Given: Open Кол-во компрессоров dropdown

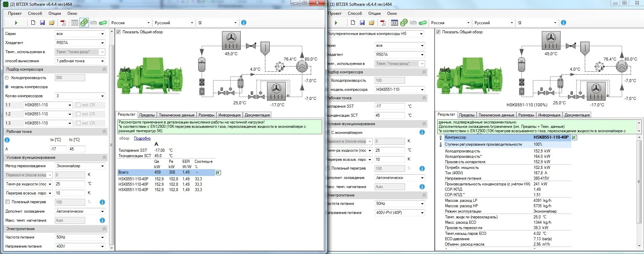Looking at the screenshot, I should coord(80,96).
